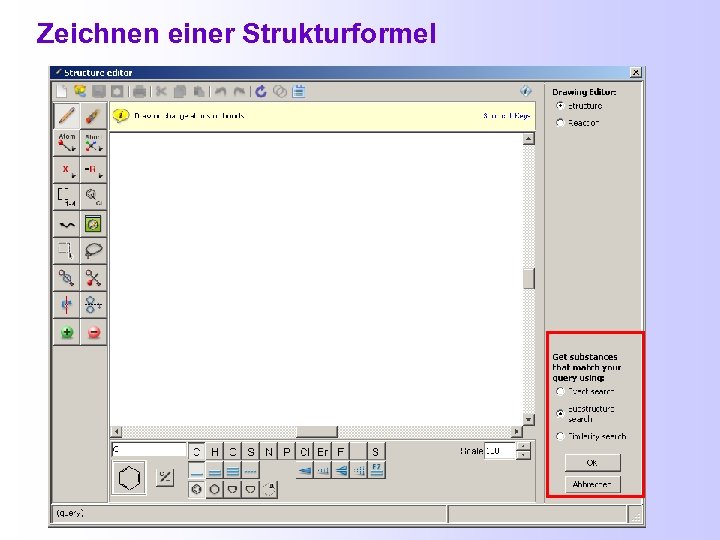Select the scissors-like lock ring tool

click(x=93, y=278)
